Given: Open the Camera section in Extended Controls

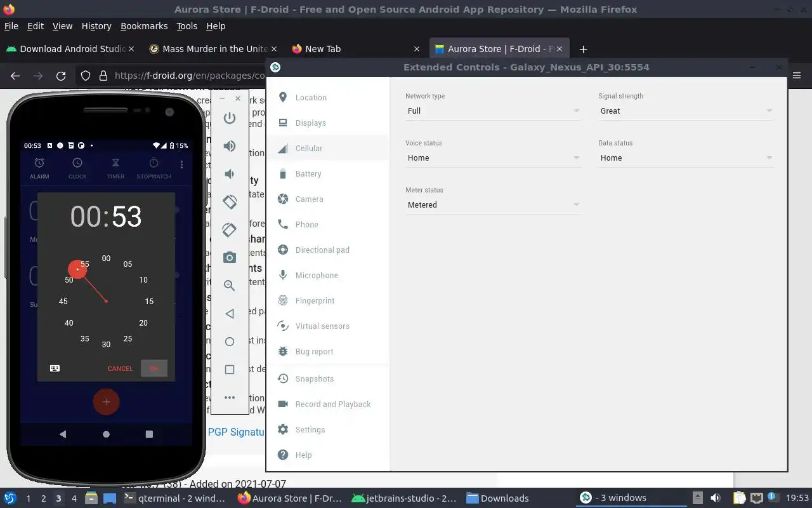Looking at the screenshot, I should 328,199.
